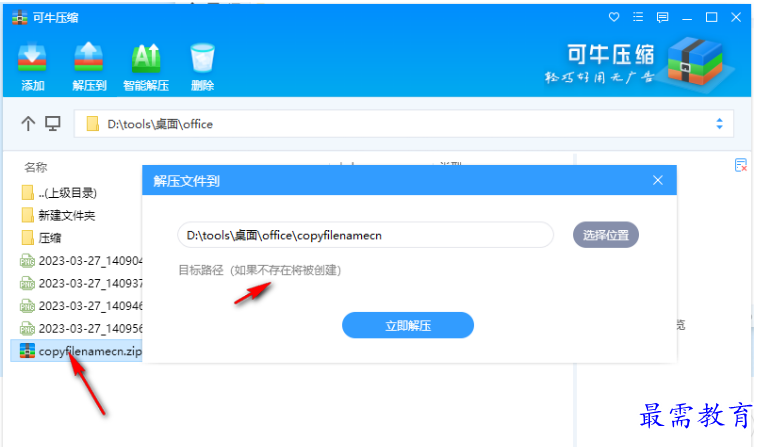Screen dimensions: 761x447
Task: Click the 名称 column header
Action: (x=36, y=167)
